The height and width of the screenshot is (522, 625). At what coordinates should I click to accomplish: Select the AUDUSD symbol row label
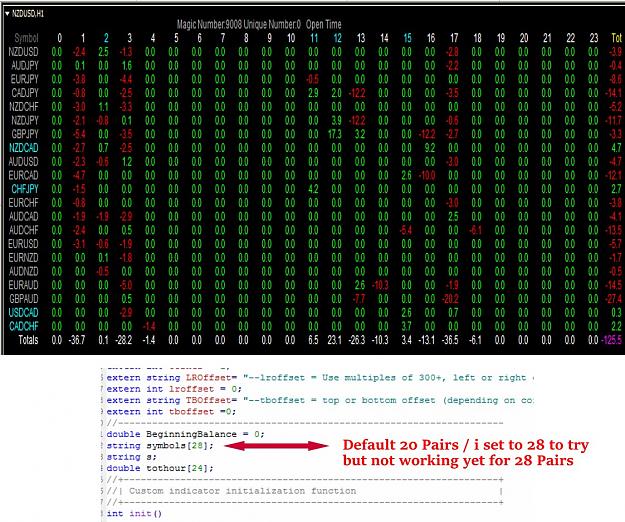(x=24, y=161)
